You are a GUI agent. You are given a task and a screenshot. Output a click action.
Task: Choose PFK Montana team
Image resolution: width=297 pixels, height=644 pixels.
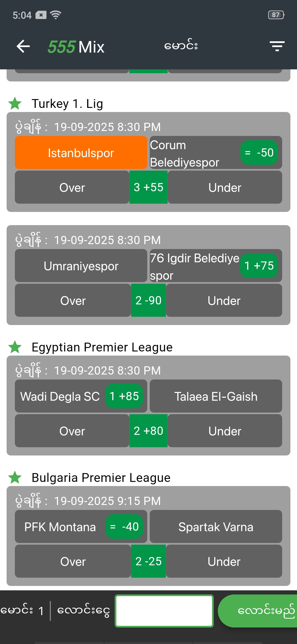tap(61, 527)
